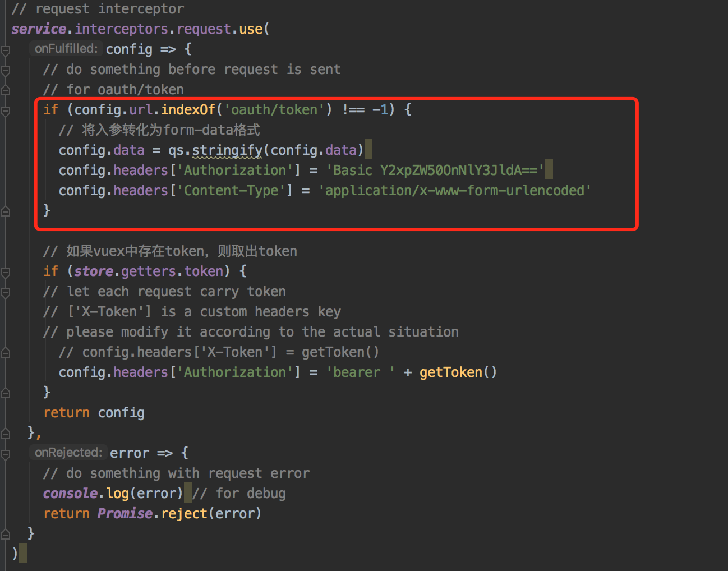Toggle fold marker at 'if (store.getters.token) {' line
728x571 pixels.
(6, 273)
